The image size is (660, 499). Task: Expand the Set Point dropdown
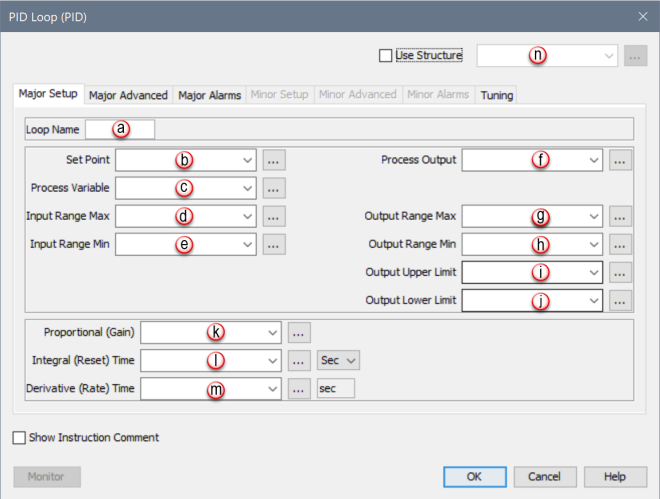coord(247,159)
